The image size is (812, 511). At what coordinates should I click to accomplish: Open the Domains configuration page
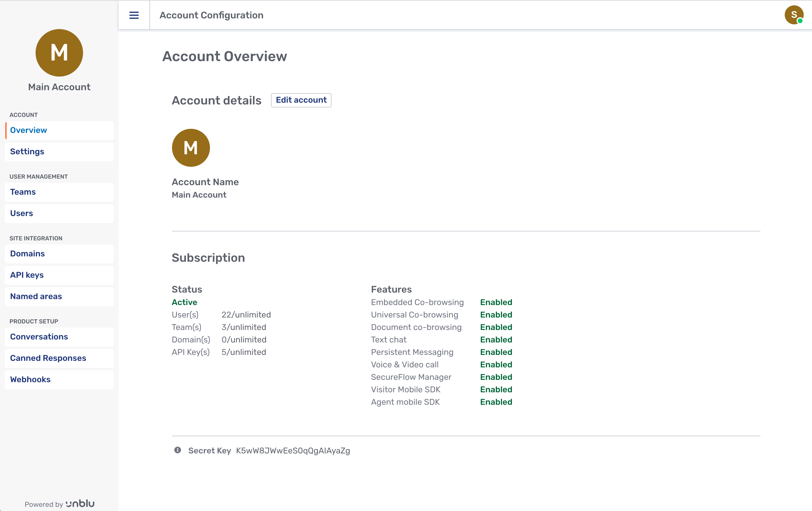coord(27,253)
